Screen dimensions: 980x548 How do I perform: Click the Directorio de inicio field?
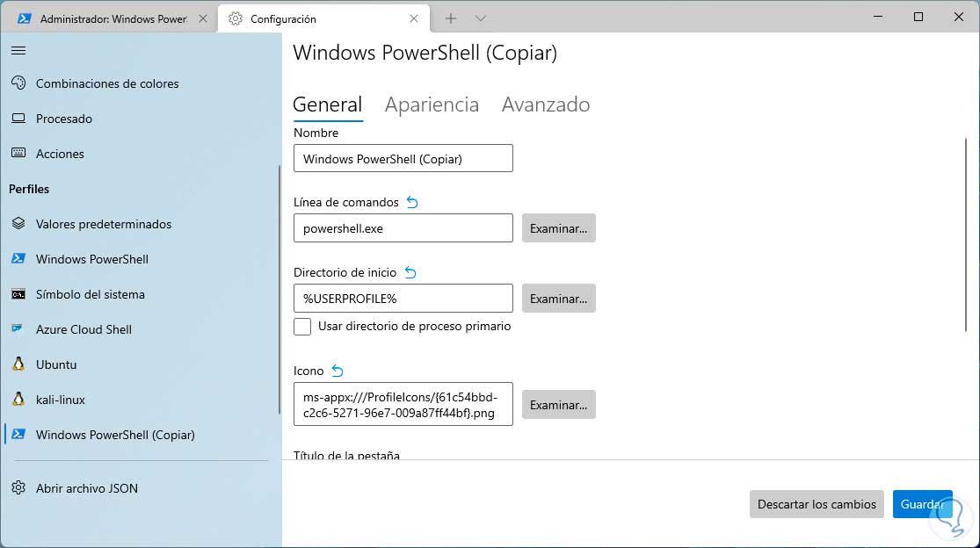403,299
